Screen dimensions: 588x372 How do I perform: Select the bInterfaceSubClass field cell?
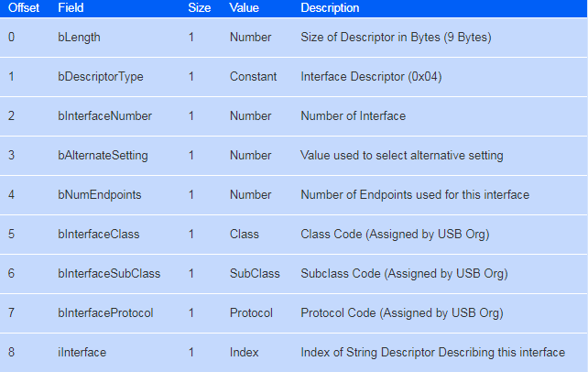pos(109,274)
